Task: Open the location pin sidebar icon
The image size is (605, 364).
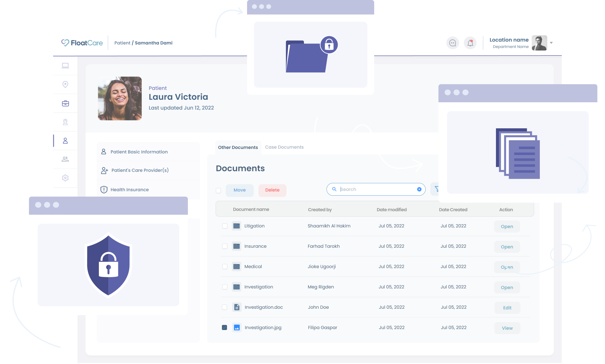Action: [65, 84]
